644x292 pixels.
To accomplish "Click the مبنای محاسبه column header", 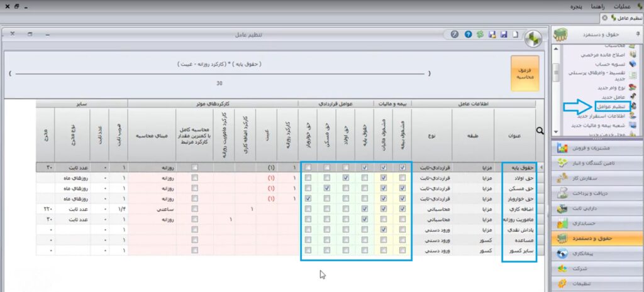I will click(x=152, y=136).
